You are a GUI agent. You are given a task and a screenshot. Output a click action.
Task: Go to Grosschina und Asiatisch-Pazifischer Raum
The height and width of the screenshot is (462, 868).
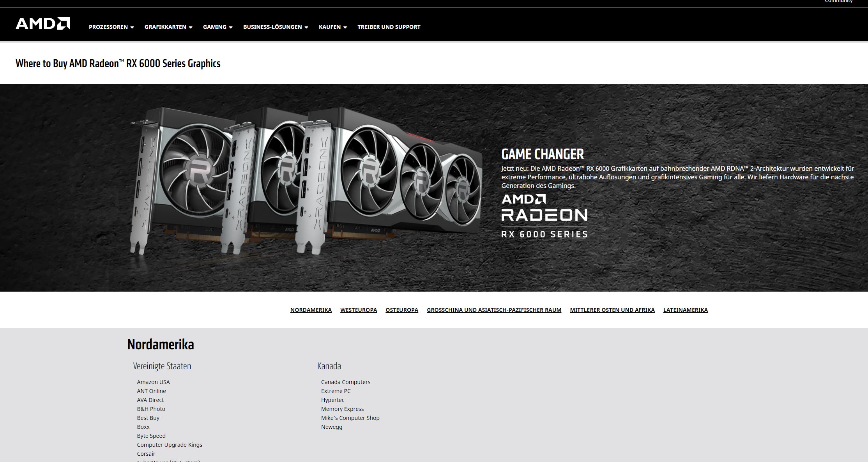(494, 310)
